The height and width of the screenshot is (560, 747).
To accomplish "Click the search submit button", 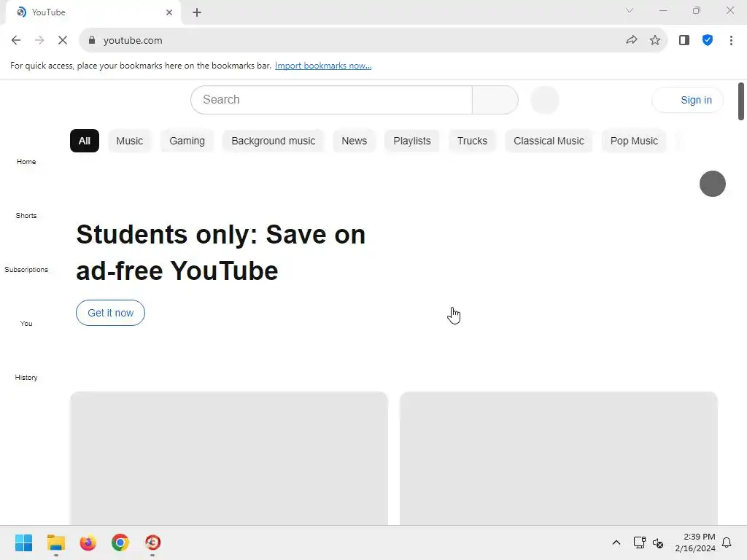I will [x=495, y=99].
